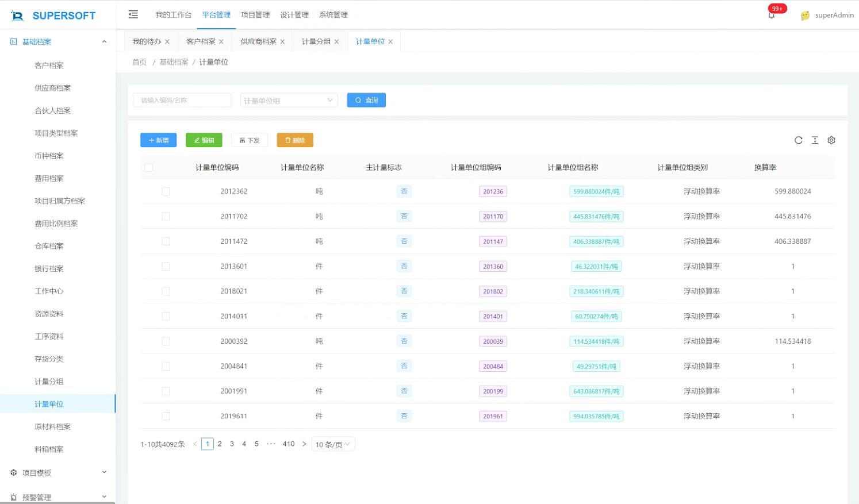Image resolution: width=859 pixels, height=504 pixels.
Task: Close the 供应商档案 tab
Action: tap(282, 42)
